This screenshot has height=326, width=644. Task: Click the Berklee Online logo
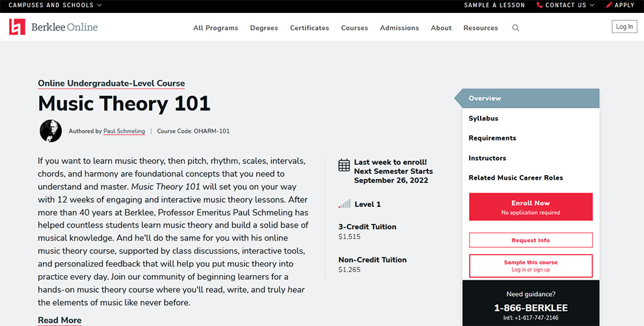[53, 27]
